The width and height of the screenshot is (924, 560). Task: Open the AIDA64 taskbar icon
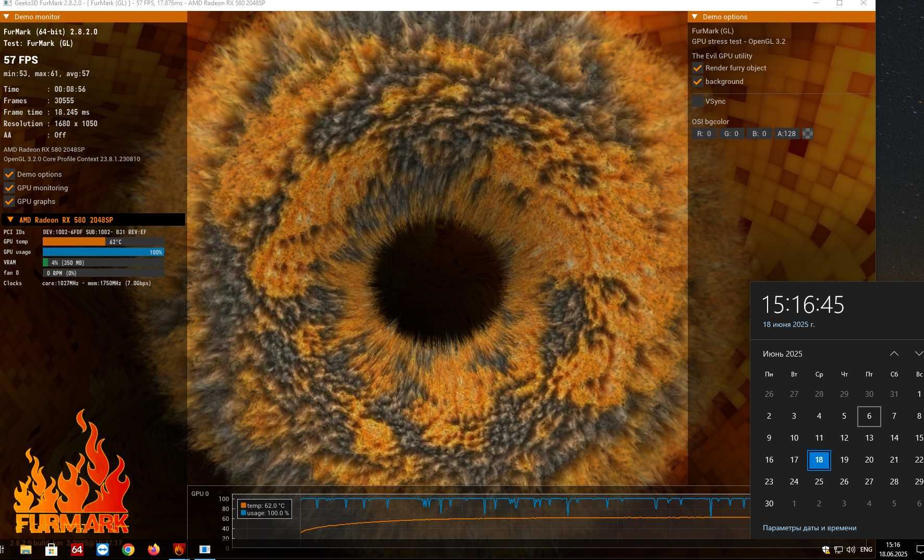click(x=77, y=550)
